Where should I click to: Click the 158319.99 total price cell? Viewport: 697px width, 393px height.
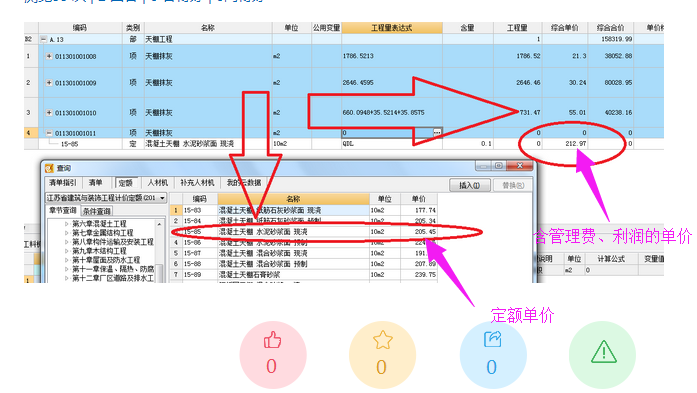point(610,39)
